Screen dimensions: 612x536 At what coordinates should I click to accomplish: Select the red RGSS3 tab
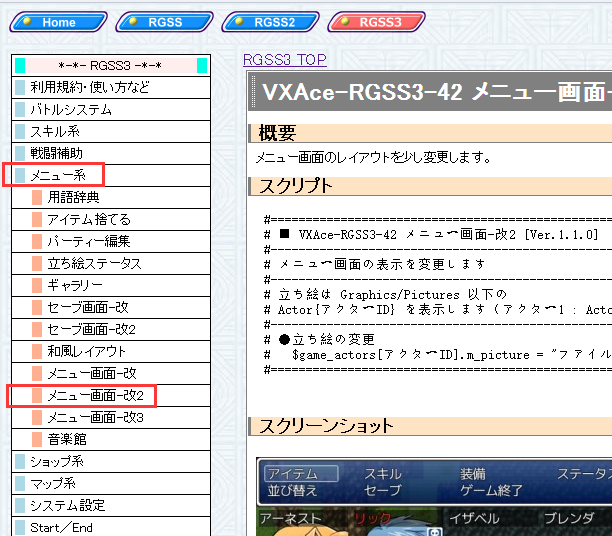pyautogui.click(x=377, y=22)
